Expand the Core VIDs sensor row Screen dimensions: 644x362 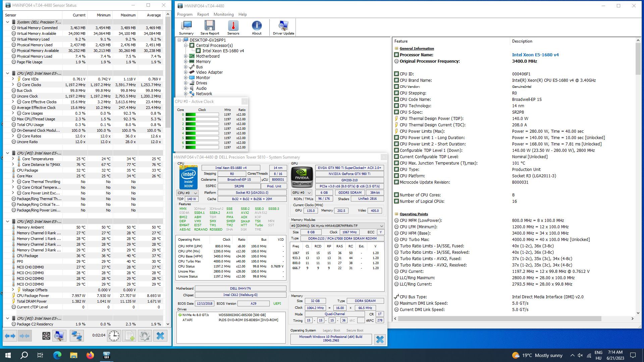(13, 79)
